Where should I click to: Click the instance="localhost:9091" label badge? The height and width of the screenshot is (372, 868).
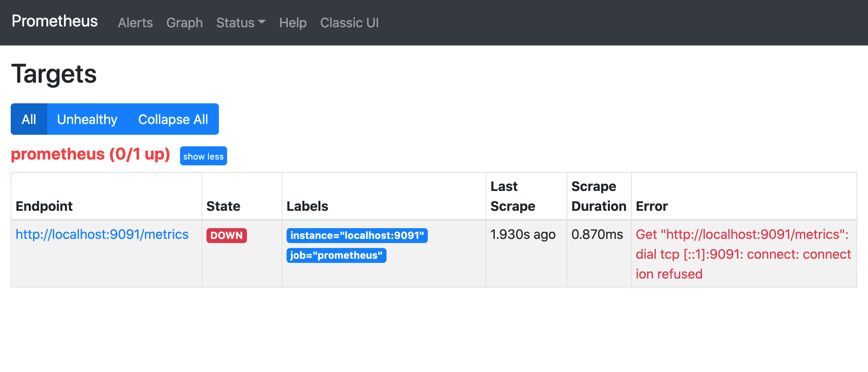357,236
